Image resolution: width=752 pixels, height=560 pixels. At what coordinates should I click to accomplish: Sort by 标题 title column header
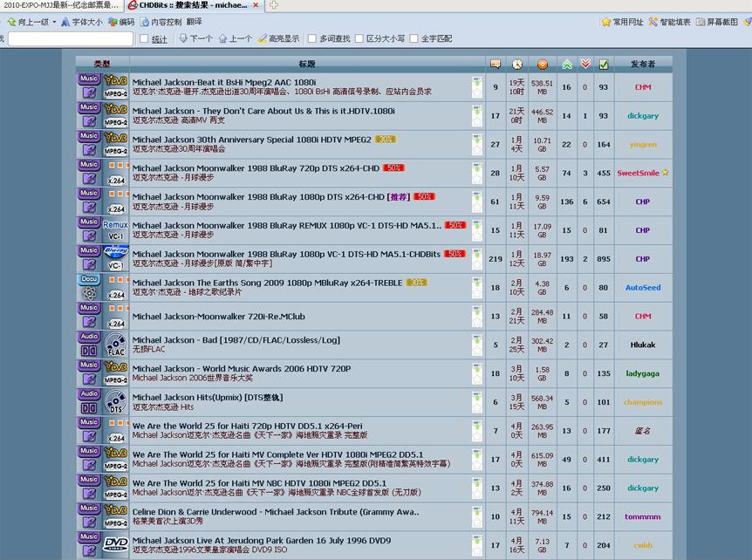point(307,64)
